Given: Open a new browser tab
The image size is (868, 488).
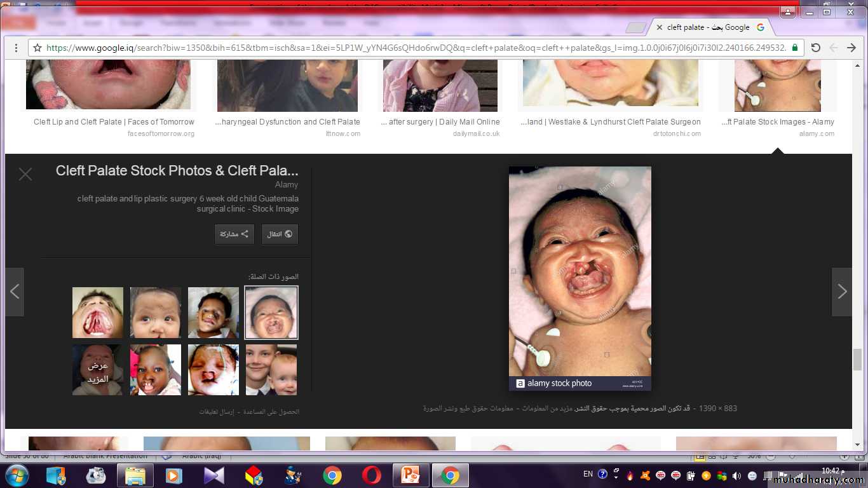Looking at the screenshot, I should pyautogui.click(x=635, y=27).
